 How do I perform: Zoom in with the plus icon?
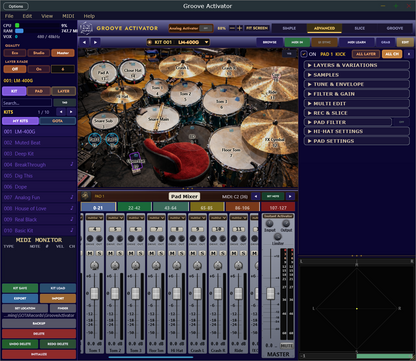coord(239,28)
